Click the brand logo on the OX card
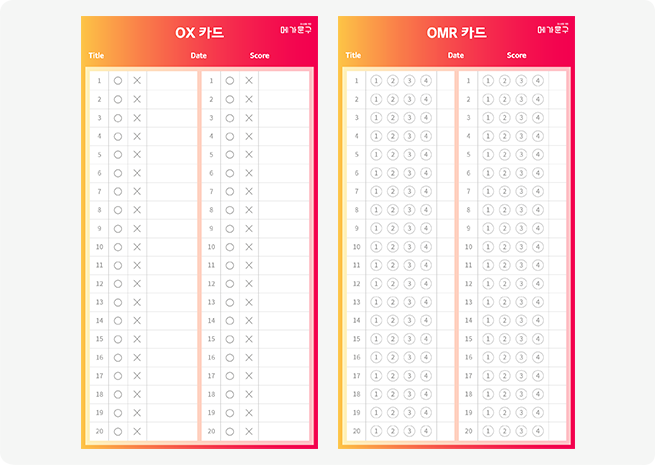 point(296,30)
